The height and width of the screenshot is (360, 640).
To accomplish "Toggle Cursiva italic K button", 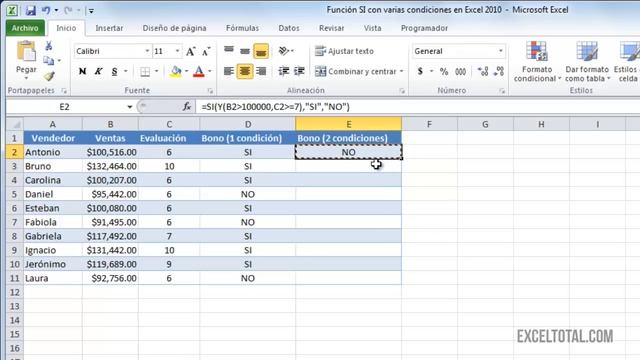I will pyautogui.click(x=98, y=71).
